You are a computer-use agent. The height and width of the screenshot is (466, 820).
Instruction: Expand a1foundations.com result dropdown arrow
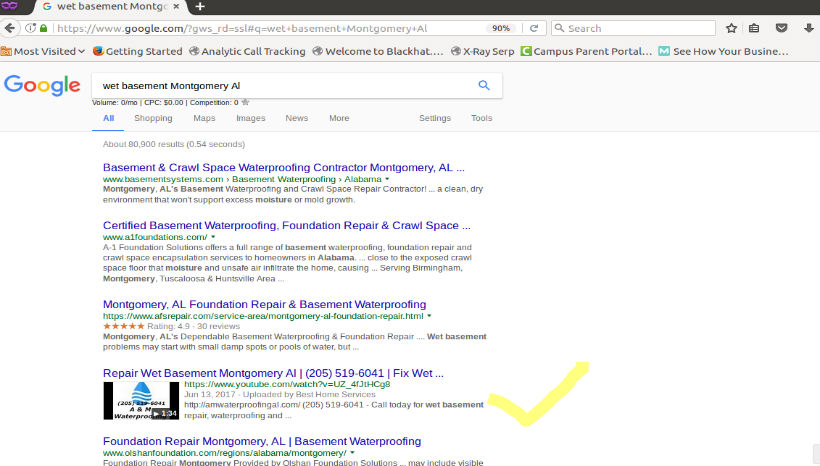(213, 237)
